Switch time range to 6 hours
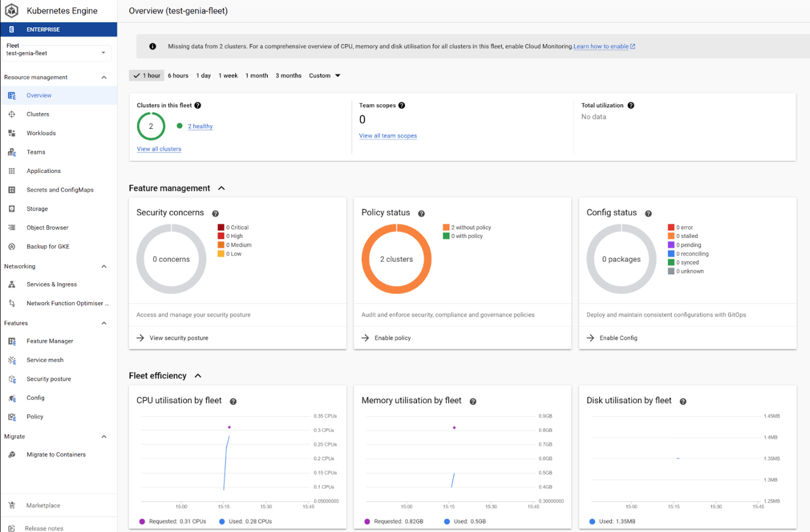 coord(178,75)
